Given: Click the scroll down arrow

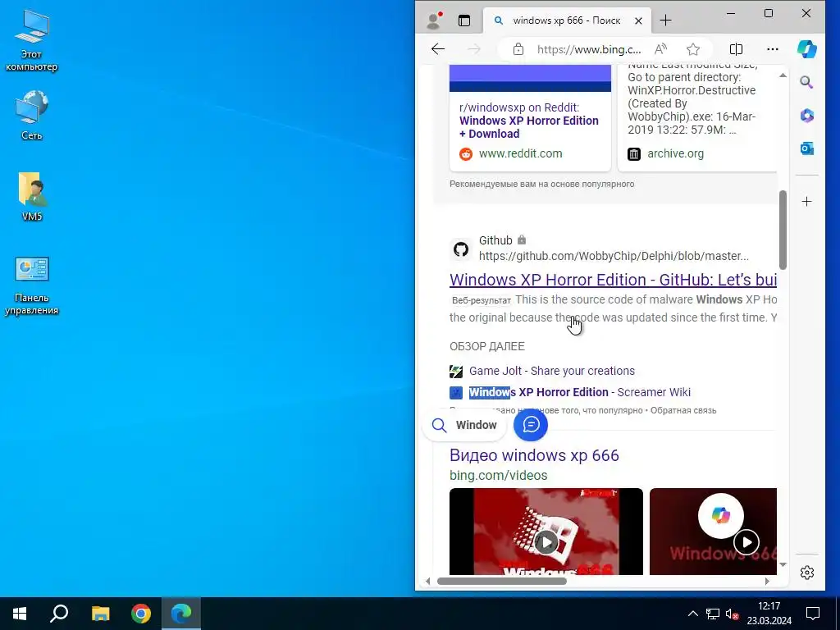Looking at the screenshot, I should [x=783, y=564].
